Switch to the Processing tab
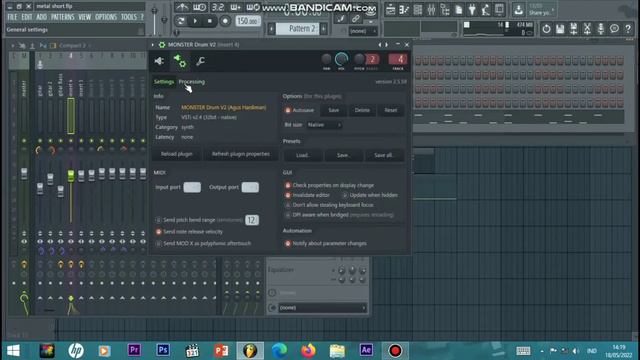The height and width of the screenshot is (360, 640). [x=191, y=82]
